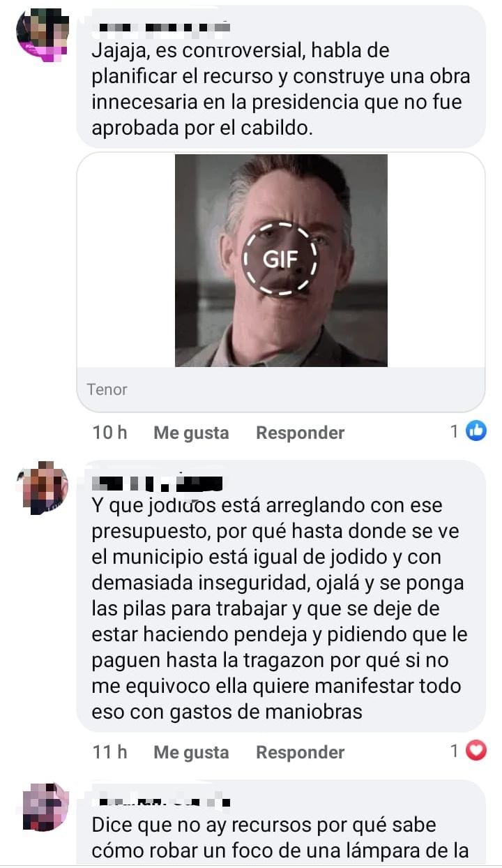Select comment text starting with "Dice que no ay"
This screenshot has width=502, height=868.
coord(280,839)
